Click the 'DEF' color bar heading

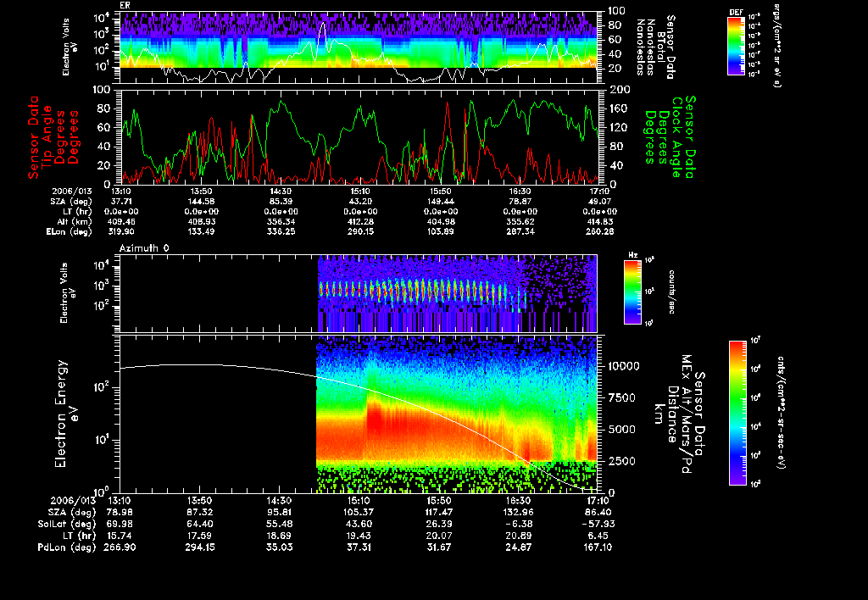tap(736, 12)
